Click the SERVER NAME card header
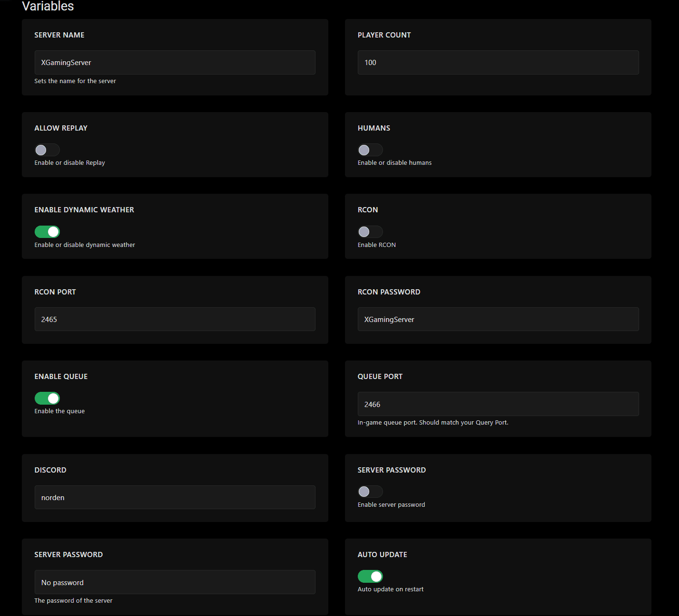The image size is (679, 616). point(59,35)
